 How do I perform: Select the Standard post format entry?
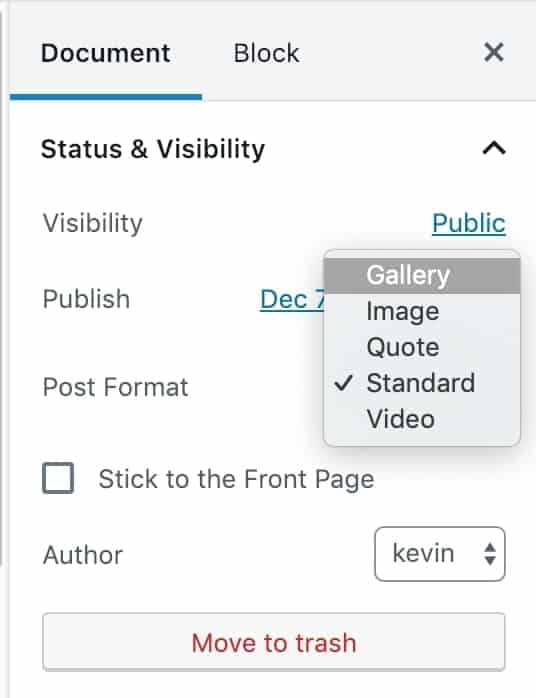pyautogui.click(x=422, y=383)
